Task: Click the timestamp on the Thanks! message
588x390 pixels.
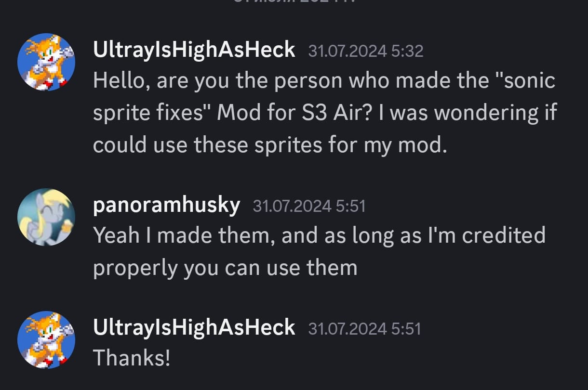Action: point(364,329)
